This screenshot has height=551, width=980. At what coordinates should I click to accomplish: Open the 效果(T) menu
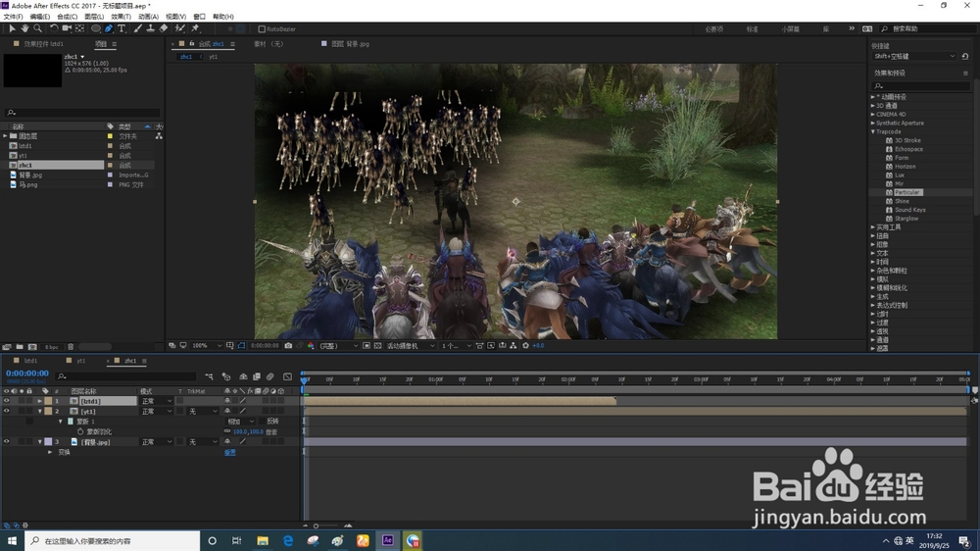[121, 17]
